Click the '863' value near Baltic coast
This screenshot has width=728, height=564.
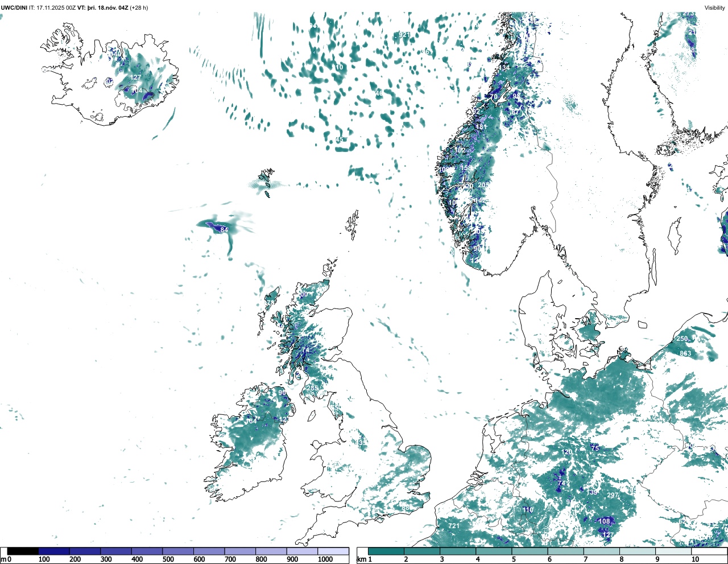point(685,353)
